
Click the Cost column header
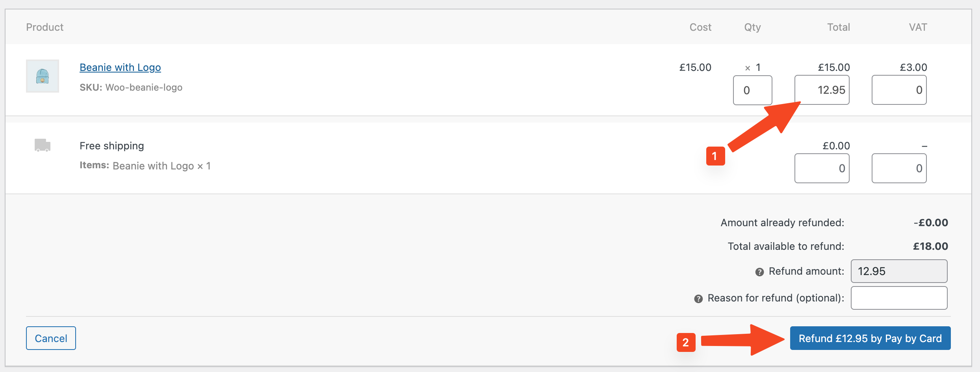tap(700, 27)
